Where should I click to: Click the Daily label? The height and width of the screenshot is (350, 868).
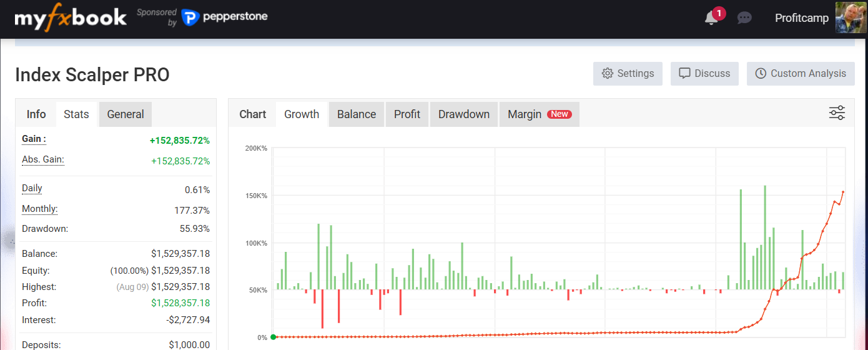click(32, 188)
